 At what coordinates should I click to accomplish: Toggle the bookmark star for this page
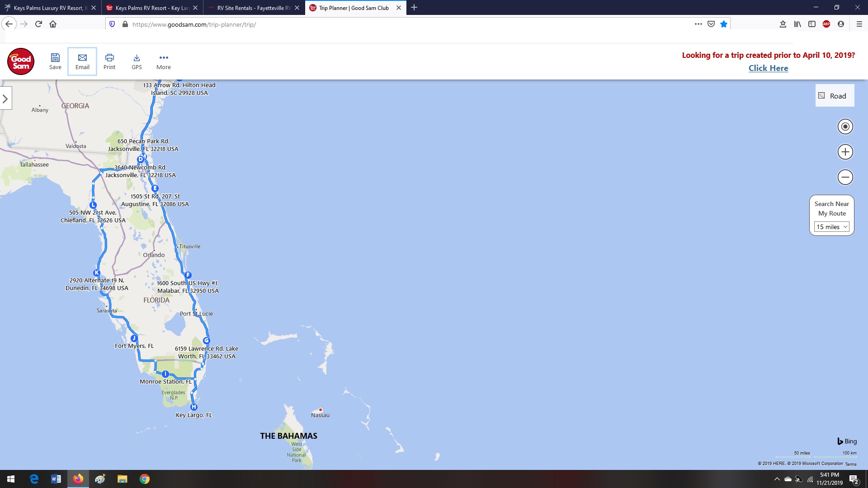tap(724, 24)
